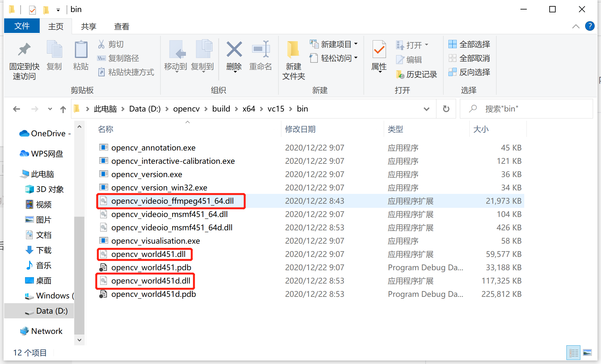This screenshot has height=364, width=601.
Task: Open Help question mark icon
Action: 590,26
